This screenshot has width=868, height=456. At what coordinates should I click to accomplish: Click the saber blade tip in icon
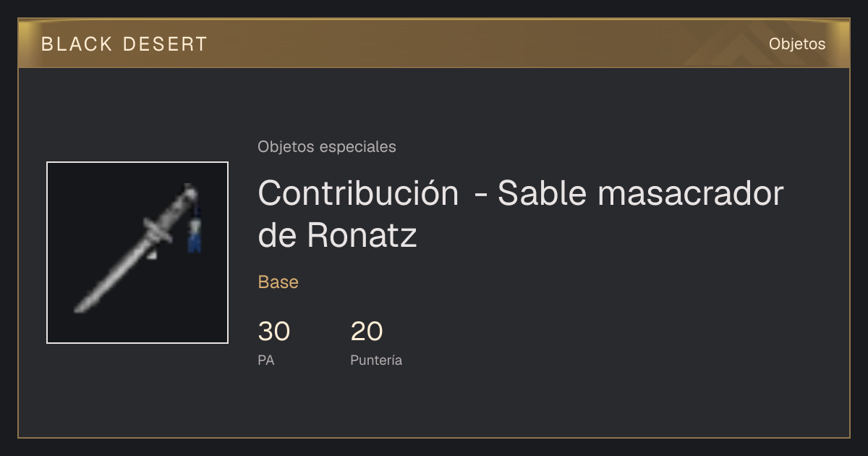tap(82, 308)
